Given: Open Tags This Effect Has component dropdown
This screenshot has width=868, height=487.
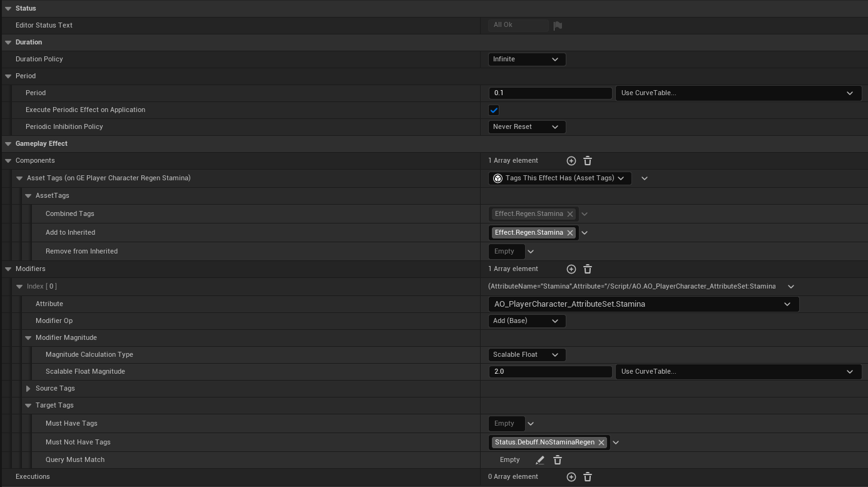Looking at the screenshot, I should pos(559,178).
